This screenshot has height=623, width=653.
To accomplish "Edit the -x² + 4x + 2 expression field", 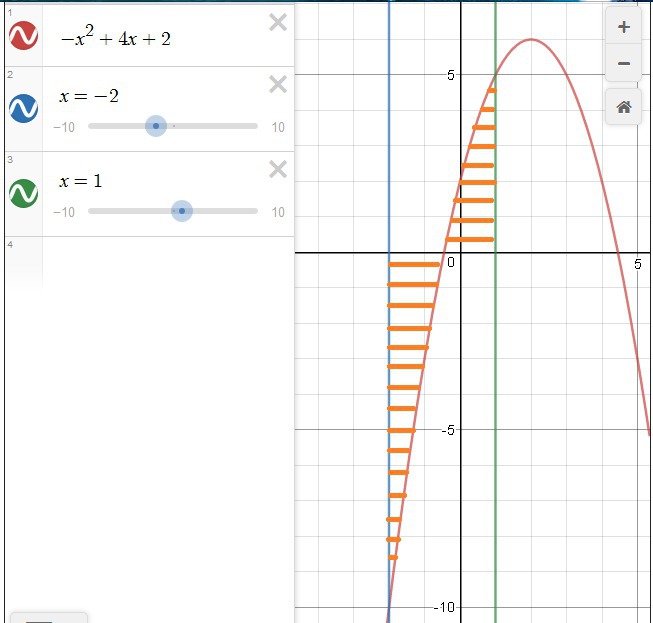I will (x=116, y=38).
